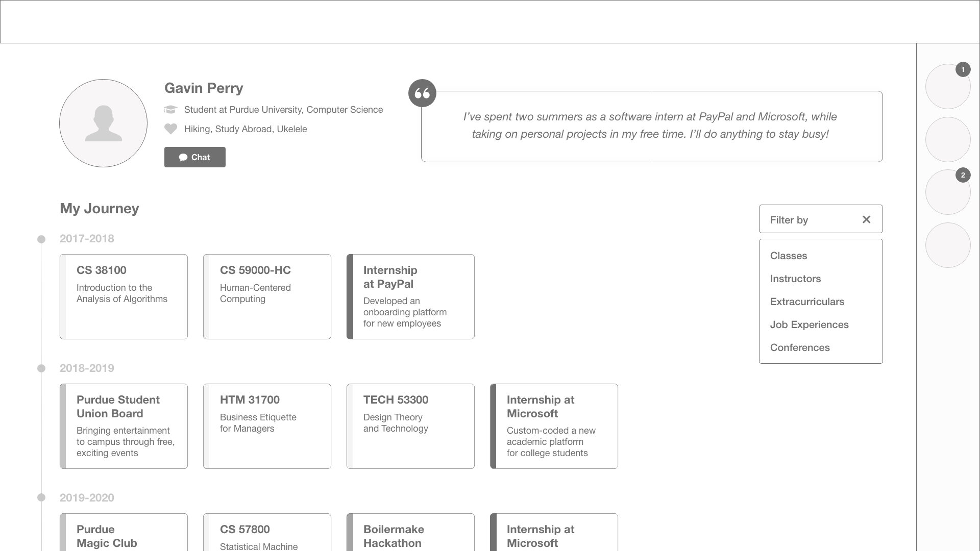
Task: Click the 2018-2019 year label
Action: 87,368
